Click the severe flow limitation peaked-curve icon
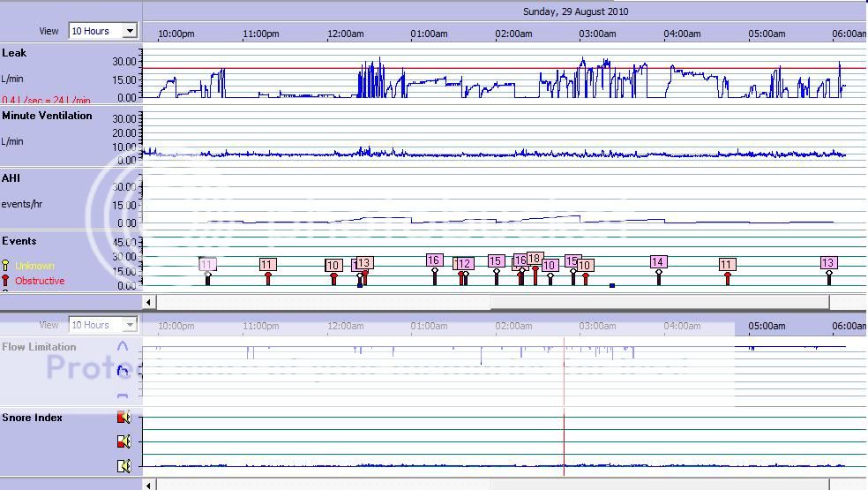 click(x=123, y=347)
